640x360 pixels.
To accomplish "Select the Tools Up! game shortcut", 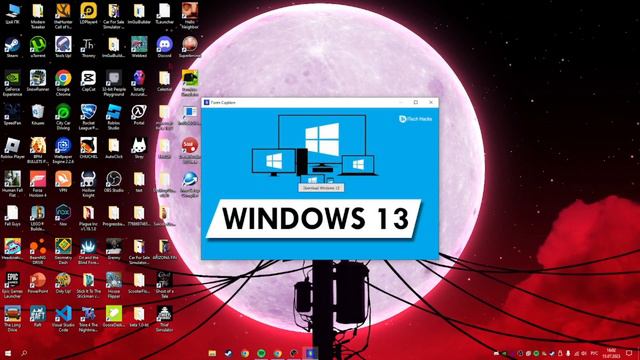I will 63,47.
